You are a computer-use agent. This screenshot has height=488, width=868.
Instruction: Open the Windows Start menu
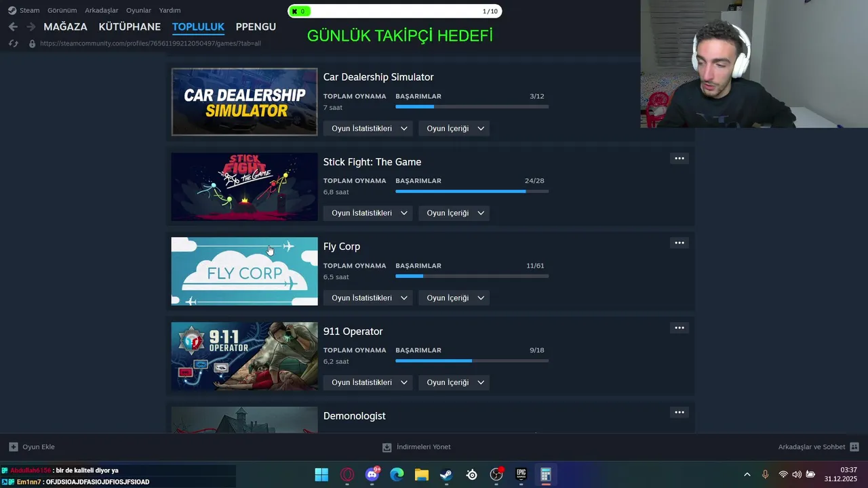pyautogui.click(x=321, y=474)
